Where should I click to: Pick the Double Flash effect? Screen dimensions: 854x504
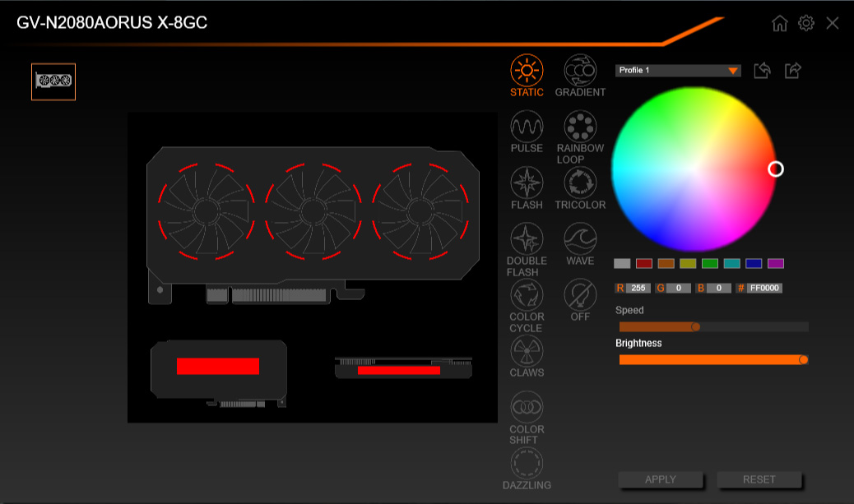(526, 238)
